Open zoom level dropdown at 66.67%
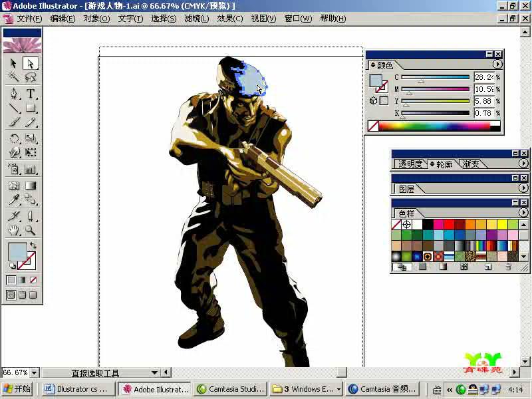The width and height of the screenshot is (532, 399). [35, 372]
